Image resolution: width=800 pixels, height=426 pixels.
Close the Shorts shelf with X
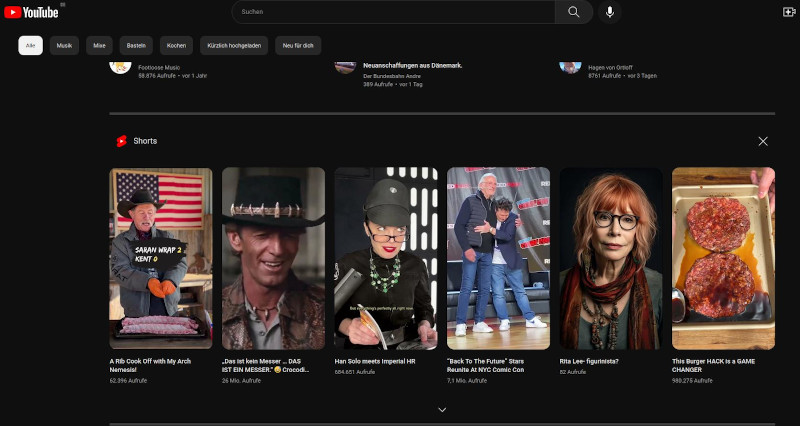(x=763, y=141)
